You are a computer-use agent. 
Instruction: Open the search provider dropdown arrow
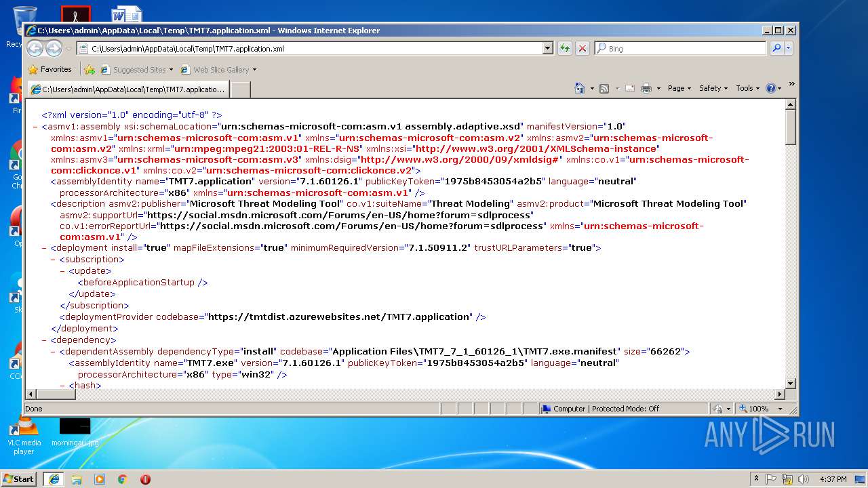(x=788, y=49)
